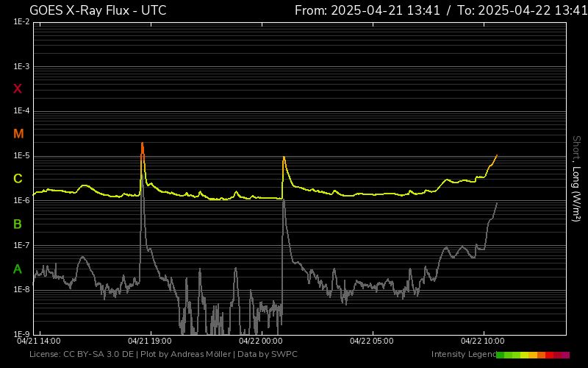Click the 'License: CC BY-SA 3.0 DE' text
Image resolution: width=588 pixels, height=368 pixels.
82,354
